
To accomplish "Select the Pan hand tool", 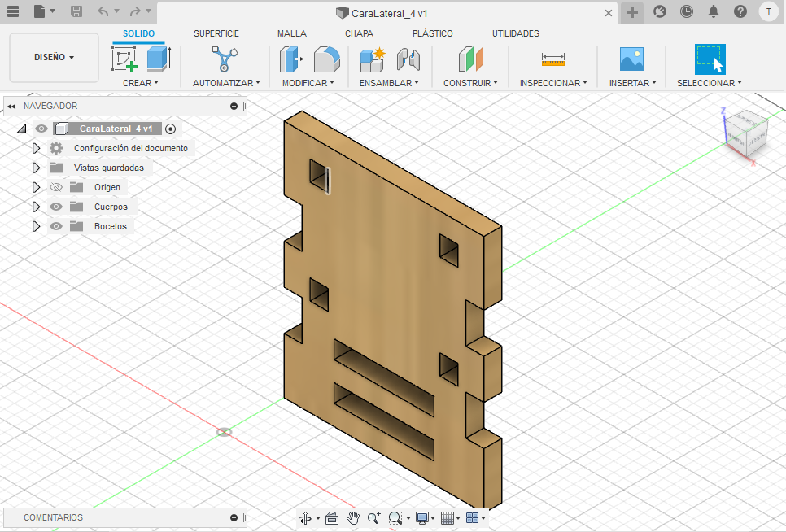I will 353,518.
